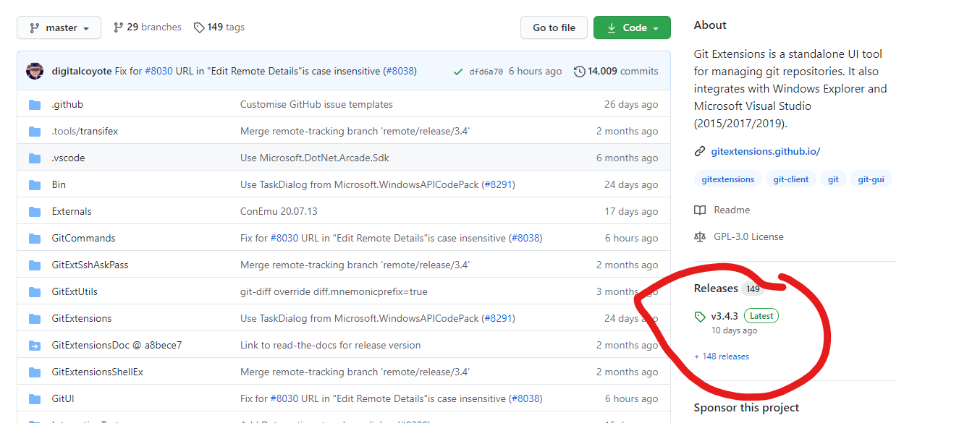Viewport: 980px width, 423px height.
Task: Open the master branch dropdown
Action: [x=59, y=27]
